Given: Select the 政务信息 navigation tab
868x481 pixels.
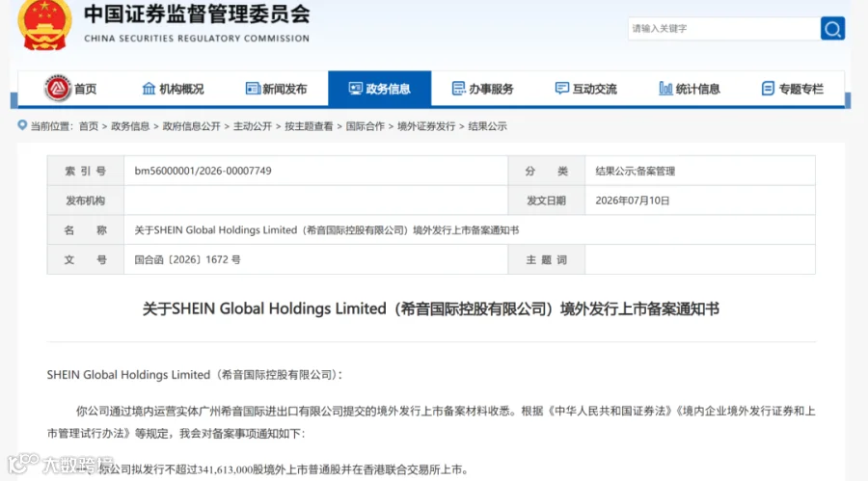Looking at the screenshot, I should tap(380, 89).
